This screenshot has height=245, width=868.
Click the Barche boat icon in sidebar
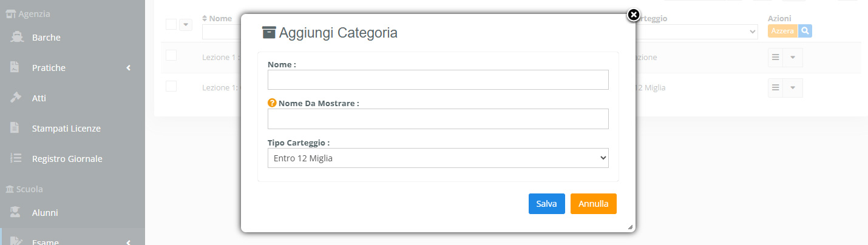pyautogui.click(x=16, y=38)
